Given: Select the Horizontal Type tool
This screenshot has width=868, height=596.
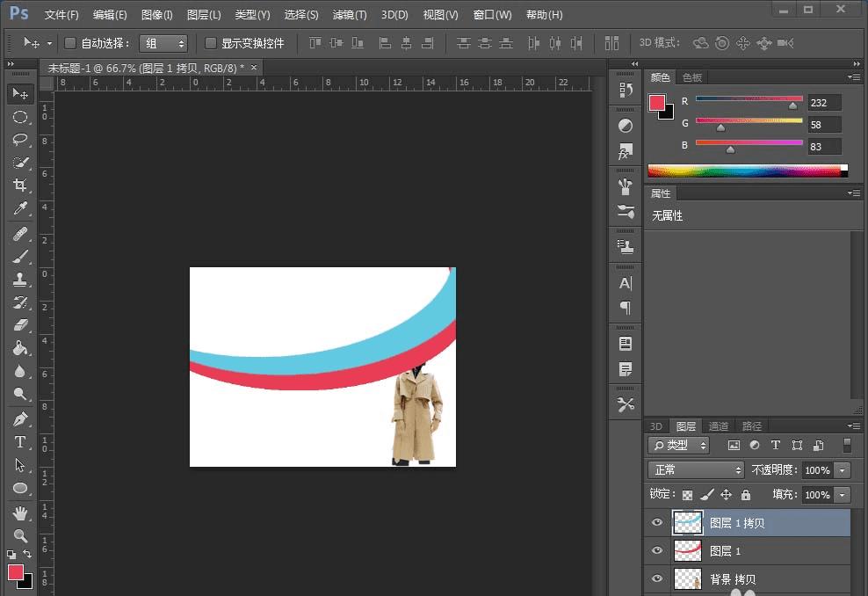Looking at the screenshot, I should (x=20, y=441).
